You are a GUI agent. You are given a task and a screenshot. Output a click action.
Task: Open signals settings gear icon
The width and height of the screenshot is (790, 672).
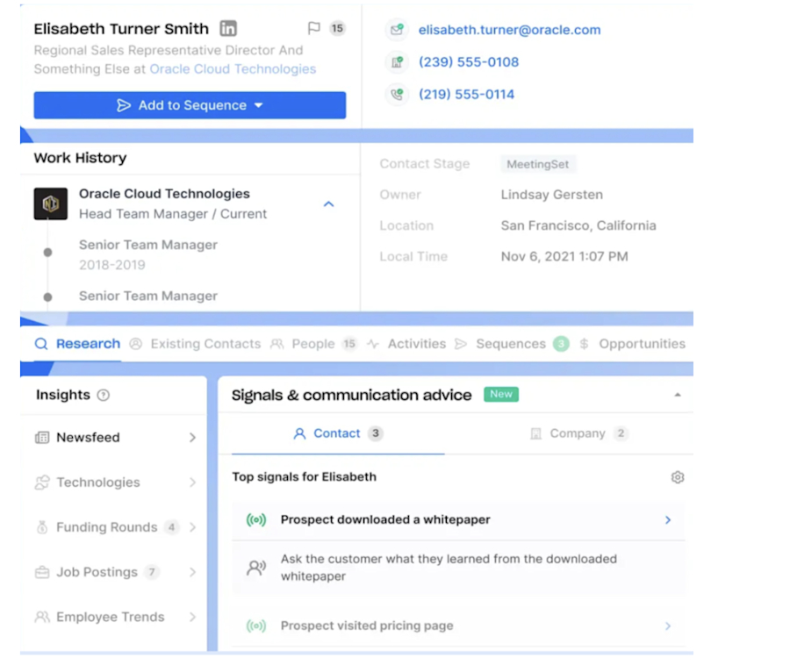point(678,477)
